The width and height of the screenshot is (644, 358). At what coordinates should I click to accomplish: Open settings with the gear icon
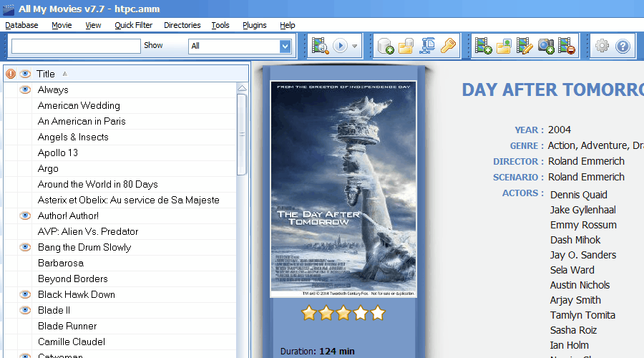point(602,46)
